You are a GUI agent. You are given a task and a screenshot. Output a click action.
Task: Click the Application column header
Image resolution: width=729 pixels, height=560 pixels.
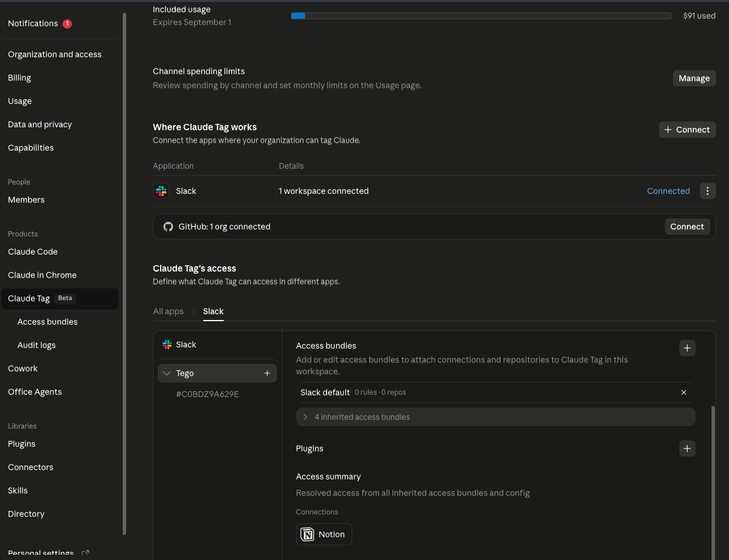(x=173, y=166)
